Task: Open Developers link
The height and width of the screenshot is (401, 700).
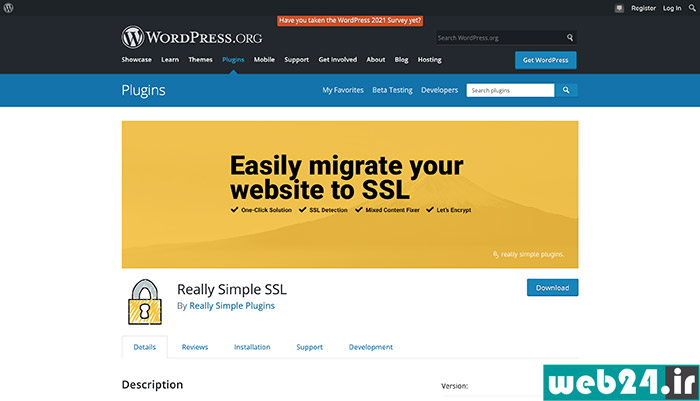Action: (439, 90)
